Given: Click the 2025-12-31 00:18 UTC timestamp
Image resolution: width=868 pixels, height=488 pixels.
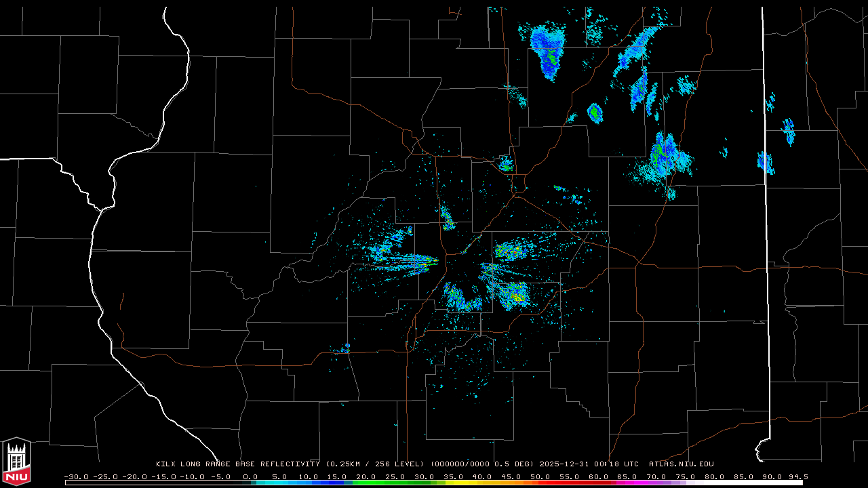Looking at the screenshot, I should tap(589, 464).
